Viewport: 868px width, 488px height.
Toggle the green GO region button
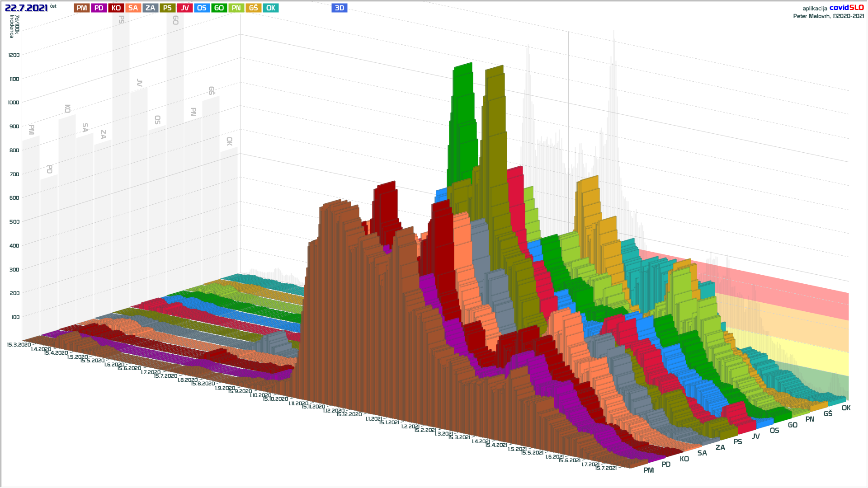(x=219, y=8)
